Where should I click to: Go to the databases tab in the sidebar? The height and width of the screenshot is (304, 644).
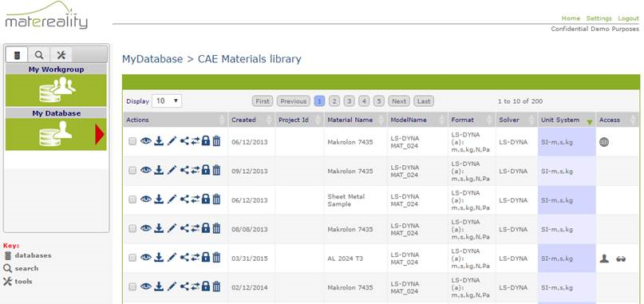point(17,54)
